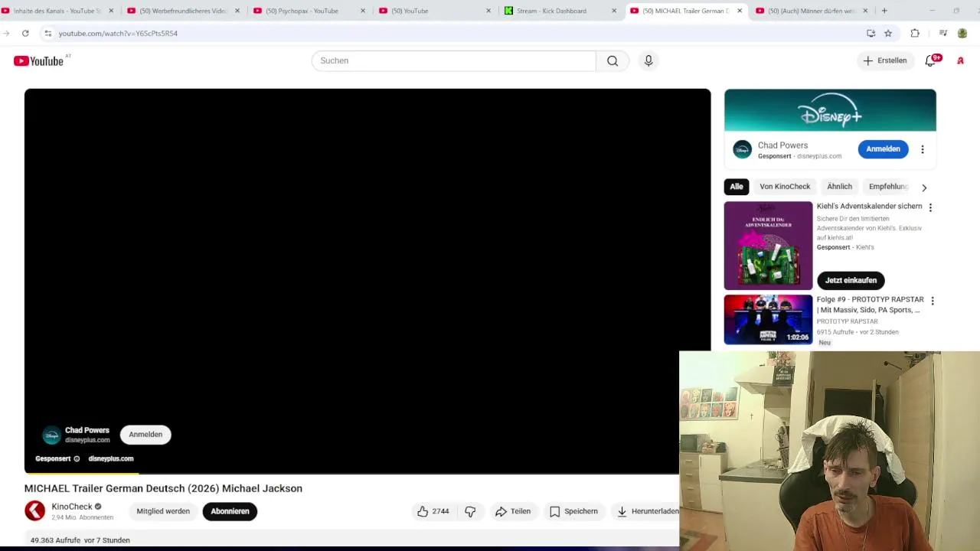Open the browser profile avatar

(962, 33)
